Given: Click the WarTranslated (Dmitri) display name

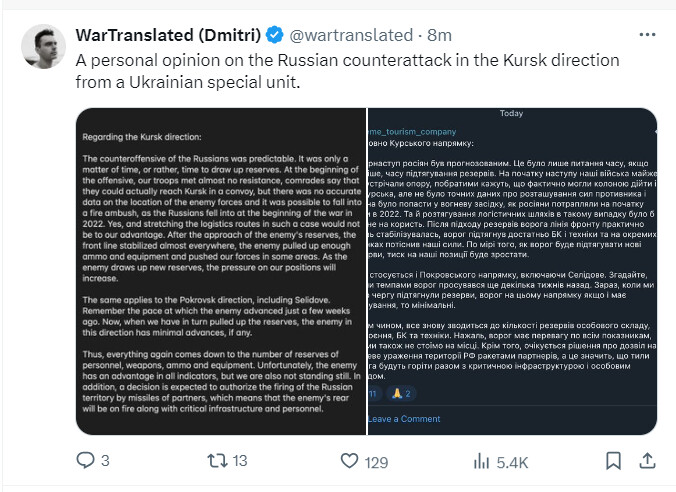Looking at the screenshot, I should coord(168,35).
